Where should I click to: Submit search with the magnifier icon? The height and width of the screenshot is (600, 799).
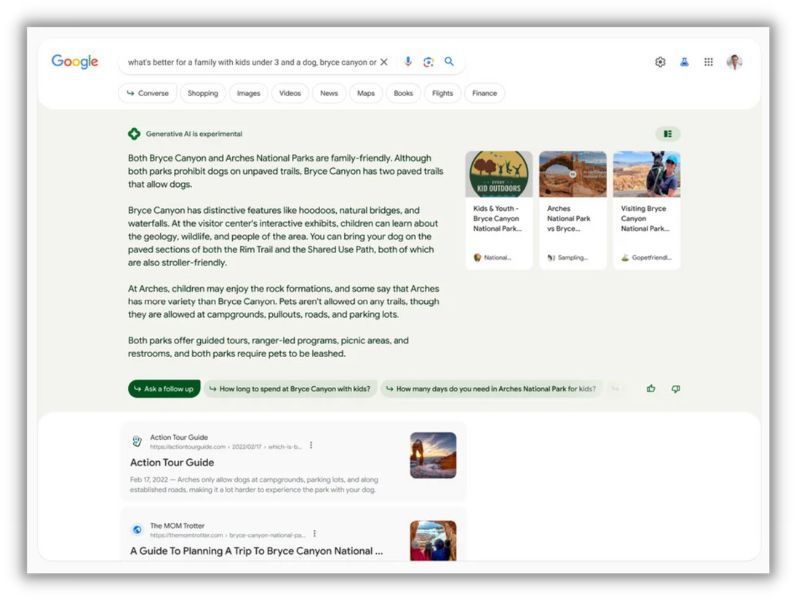coord(449,61)
